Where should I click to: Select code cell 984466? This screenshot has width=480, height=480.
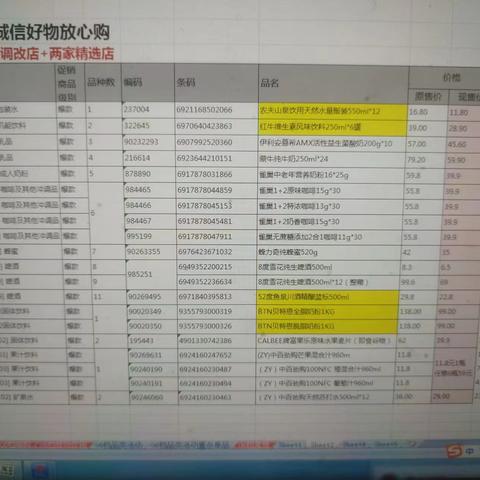pyautogui.click(x=150, y=205)
